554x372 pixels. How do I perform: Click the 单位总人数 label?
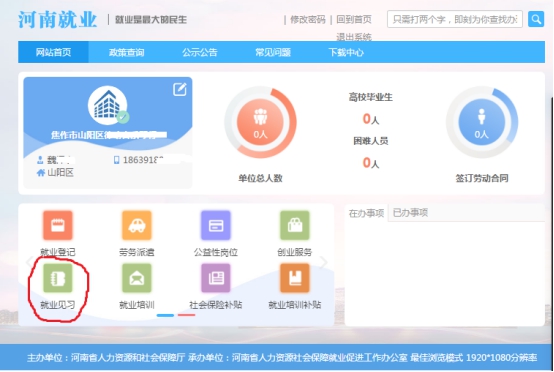coord(260,178)
